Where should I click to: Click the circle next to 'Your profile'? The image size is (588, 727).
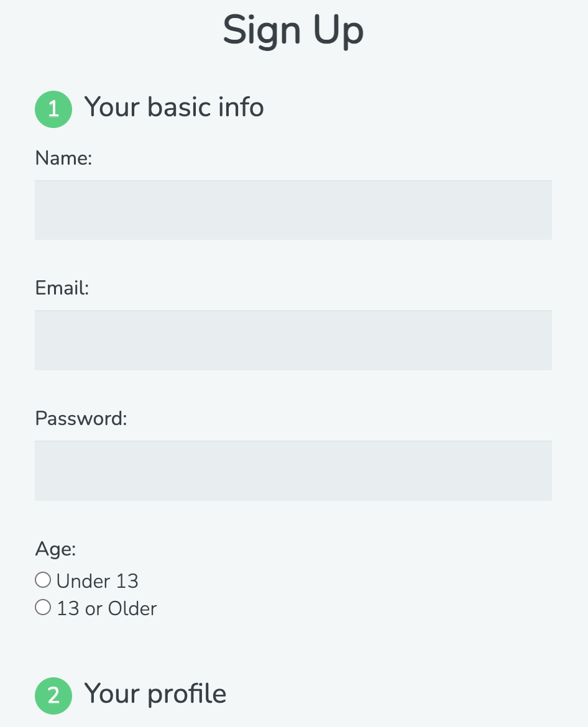(x=53, y=696)
